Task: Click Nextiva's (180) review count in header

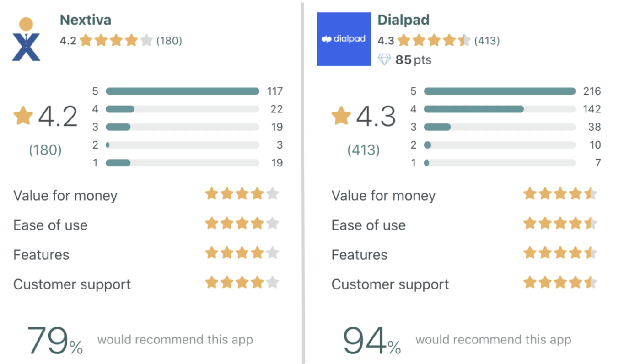Action: click(x=169, y=41)
